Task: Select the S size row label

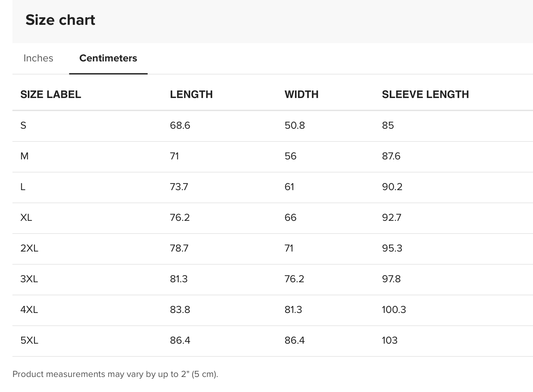Action: tap(23, 125)
